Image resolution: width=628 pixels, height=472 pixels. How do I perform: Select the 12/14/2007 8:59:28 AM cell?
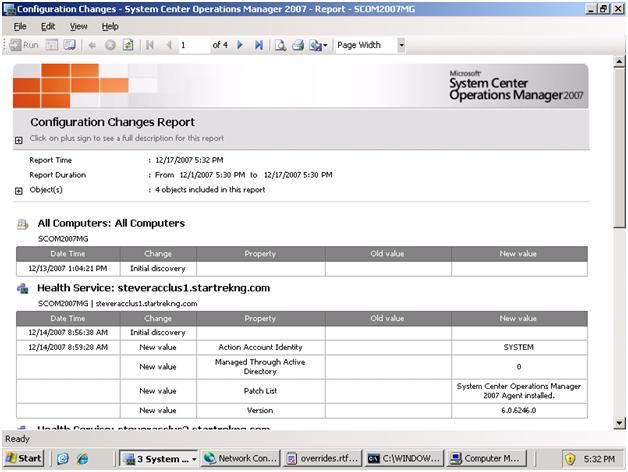pyautogui.click(x=68, y=347)
